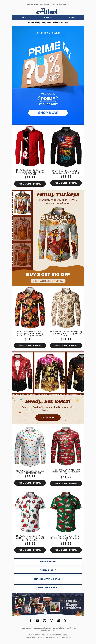Click SHOP NOW on Prime Day banner
Image resolution: width=96 pixels, height=644 pixels.
(48, 113)
